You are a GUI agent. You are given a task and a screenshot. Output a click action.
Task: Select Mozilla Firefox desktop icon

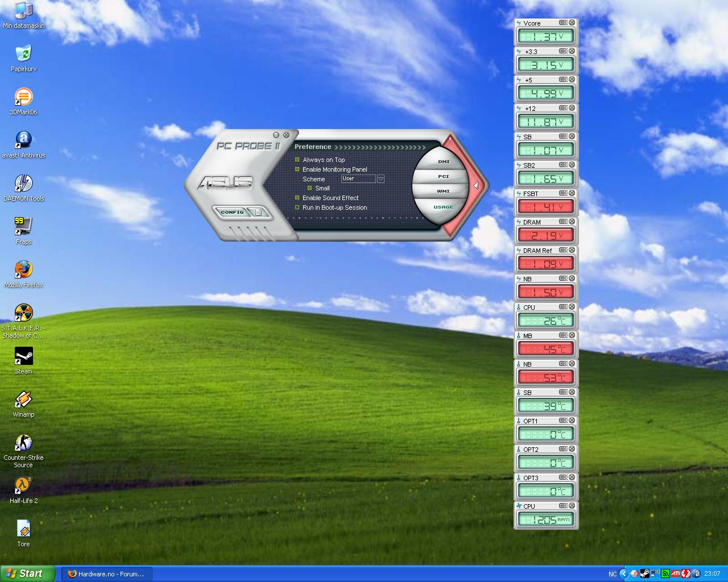[x=23, y=275]
